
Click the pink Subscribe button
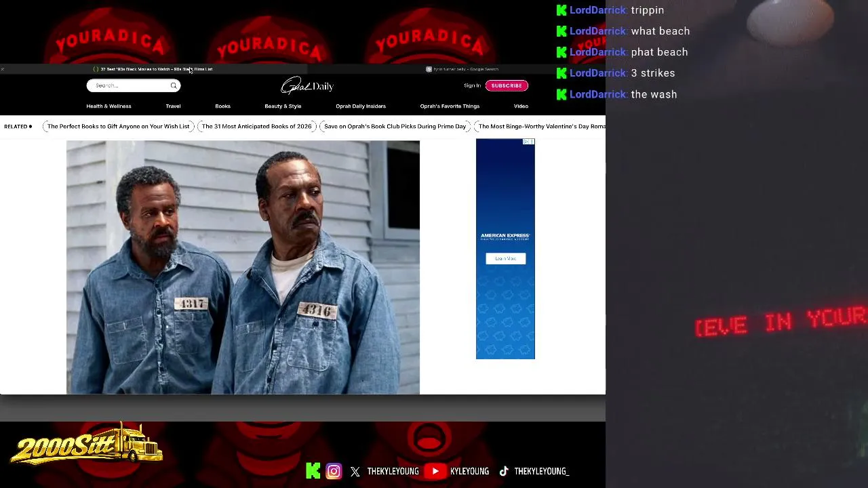point(507,85)
